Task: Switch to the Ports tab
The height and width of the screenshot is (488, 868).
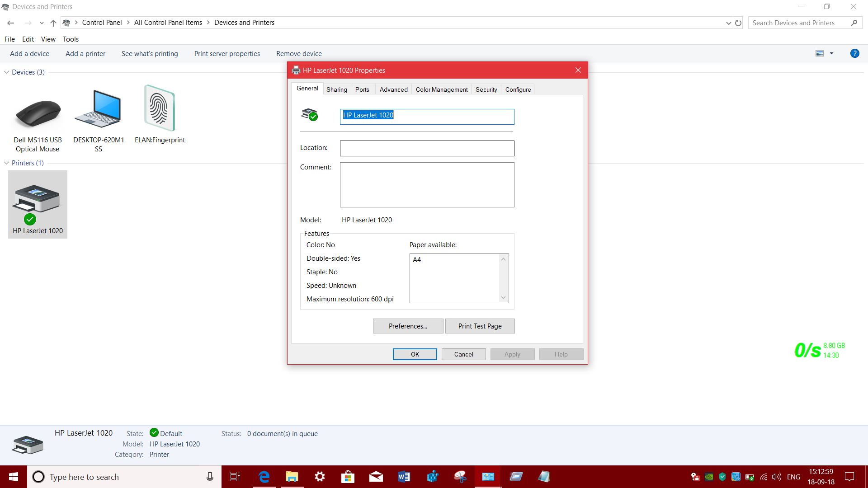Action: (362, 89)
